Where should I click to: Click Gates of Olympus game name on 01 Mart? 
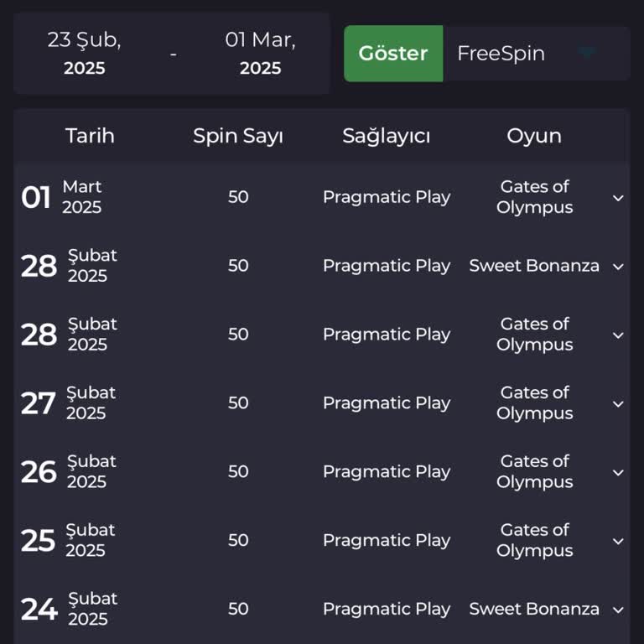point(534,197)
